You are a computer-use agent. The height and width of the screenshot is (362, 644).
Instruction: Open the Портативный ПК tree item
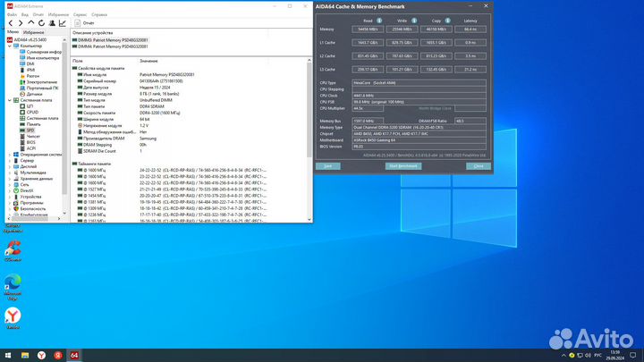39,88
